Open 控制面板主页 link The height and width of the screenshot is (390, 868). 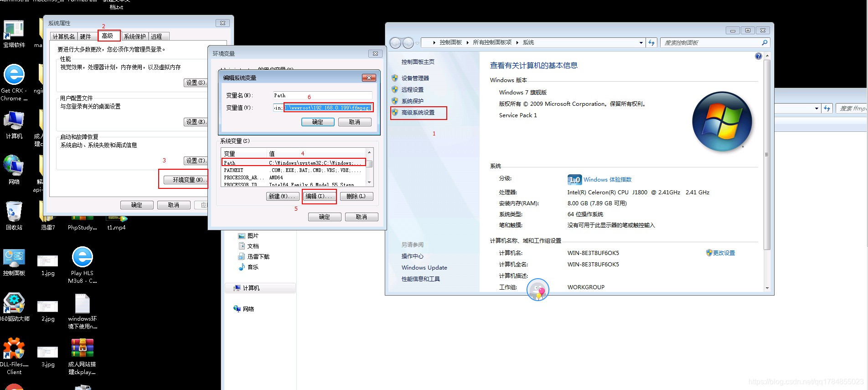pyautogui.click(x=418, y=62)
